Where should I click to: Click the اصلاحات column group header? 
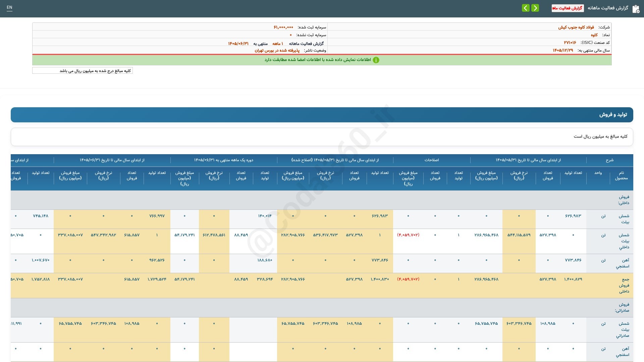tap(431, 160)
